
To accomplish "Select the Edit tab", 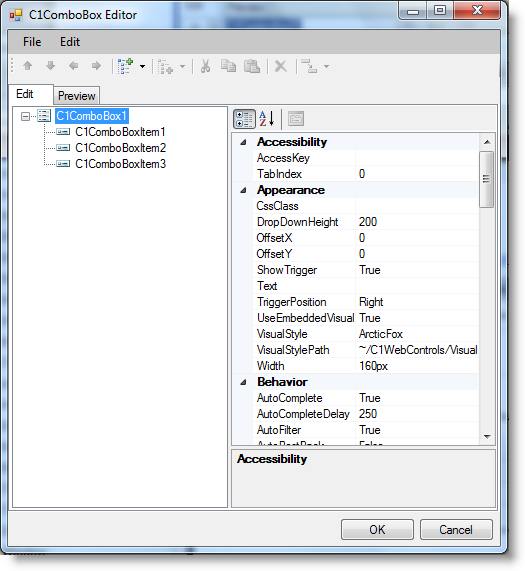I will click(x=31, y=94).
